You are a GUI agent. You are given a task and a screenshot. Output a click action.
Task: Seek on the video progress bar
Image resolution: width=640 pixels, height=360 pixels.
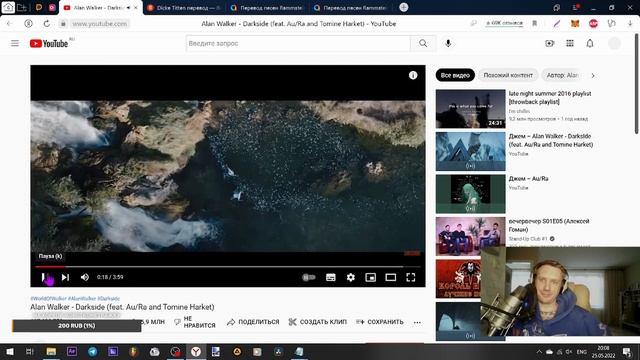(228, 267)
